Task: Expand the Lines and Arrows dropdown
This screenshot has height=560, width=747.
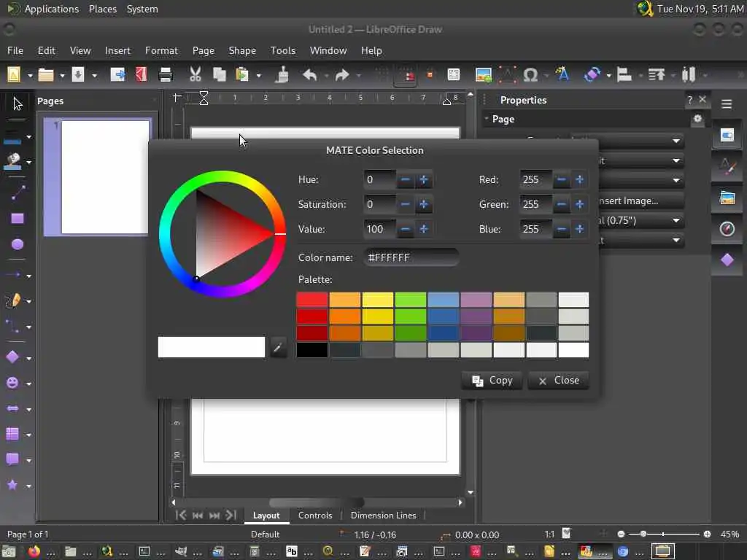Action: [28, 276]
